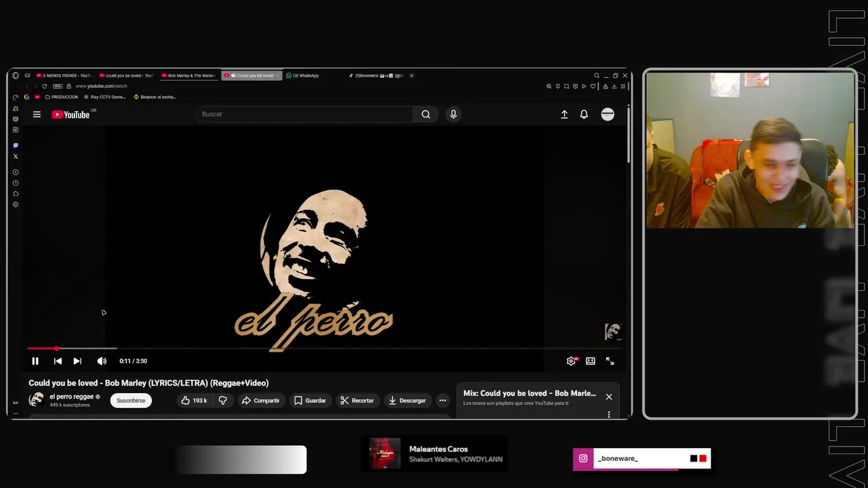Open more actions three-dot menu

click(443, 401)
